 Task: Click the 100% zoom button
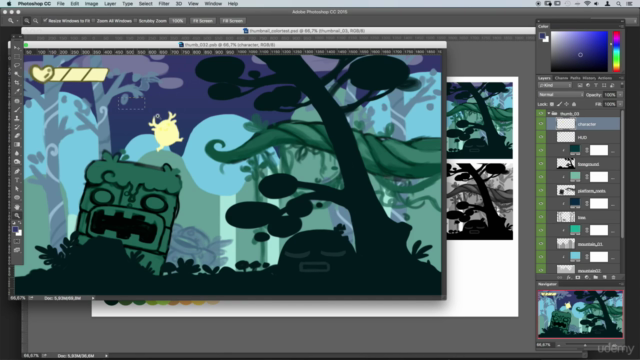click(177, 21)
